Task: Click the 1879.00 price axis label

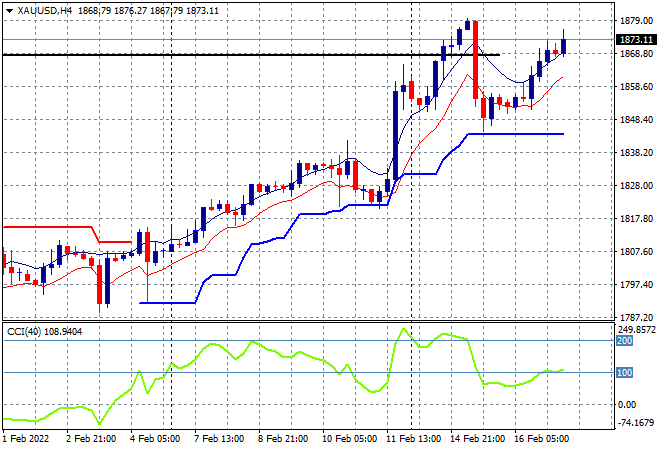Action: click(x=636, y=21)
